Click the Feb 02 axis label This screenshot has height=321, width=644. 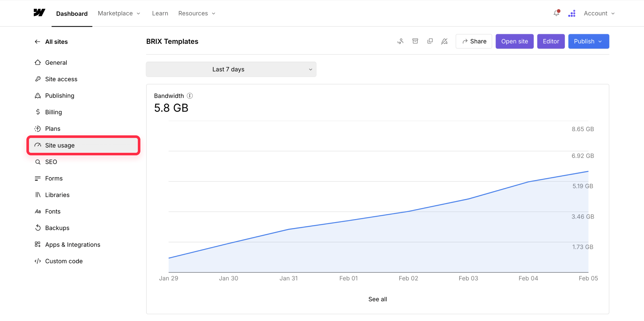408,278
